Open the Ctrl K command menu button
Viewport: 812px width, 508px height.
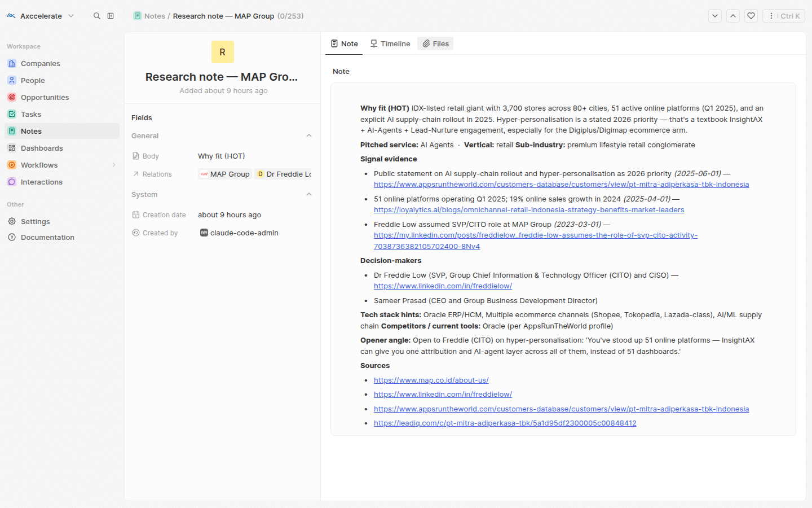784,16
